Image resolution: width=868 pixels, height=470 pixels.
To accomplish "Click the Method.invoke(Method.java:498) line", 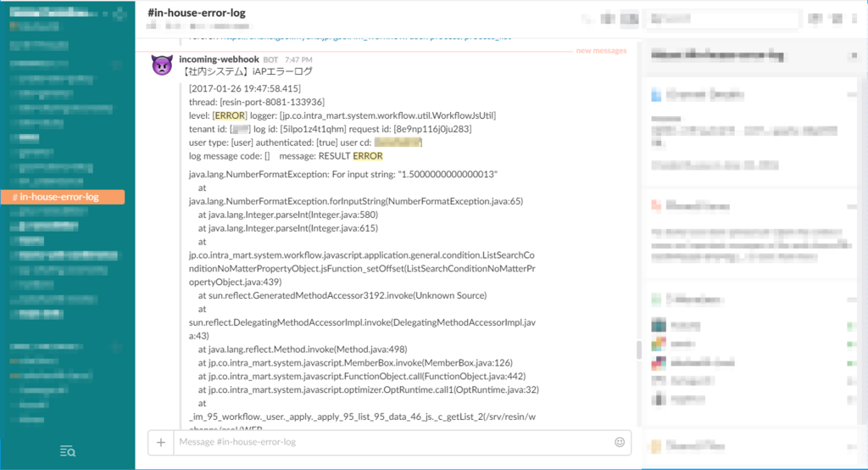I will (x=303, y=350).
